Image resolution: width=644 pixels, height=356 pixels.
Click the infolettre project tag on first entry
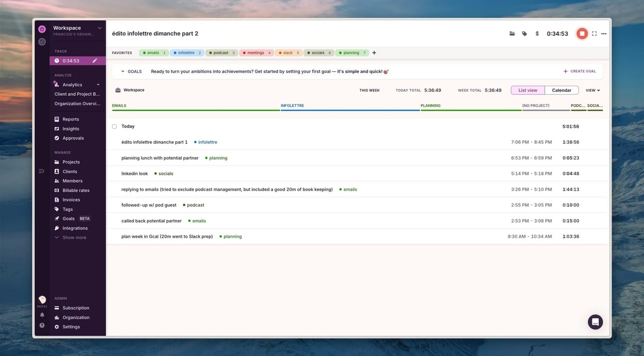pyautogui.click(x=205, y=142)
